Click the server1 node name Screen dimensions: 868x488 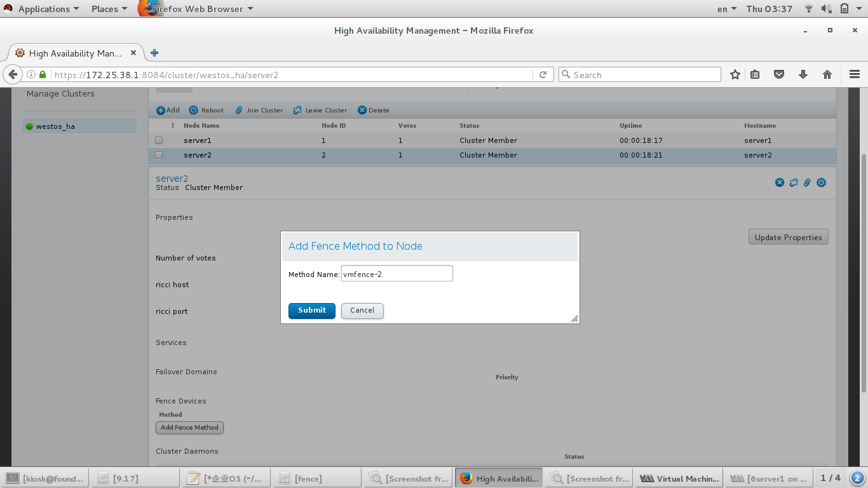point(198,140)
